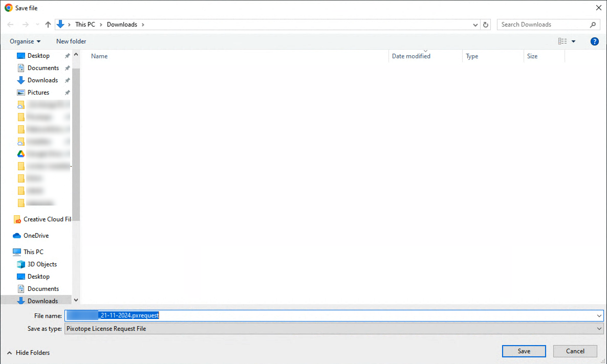Image resolution: width=607 pixels, height=364 pixels.
Task: Click New folder in toolbar
Action: tap(71, 41)
